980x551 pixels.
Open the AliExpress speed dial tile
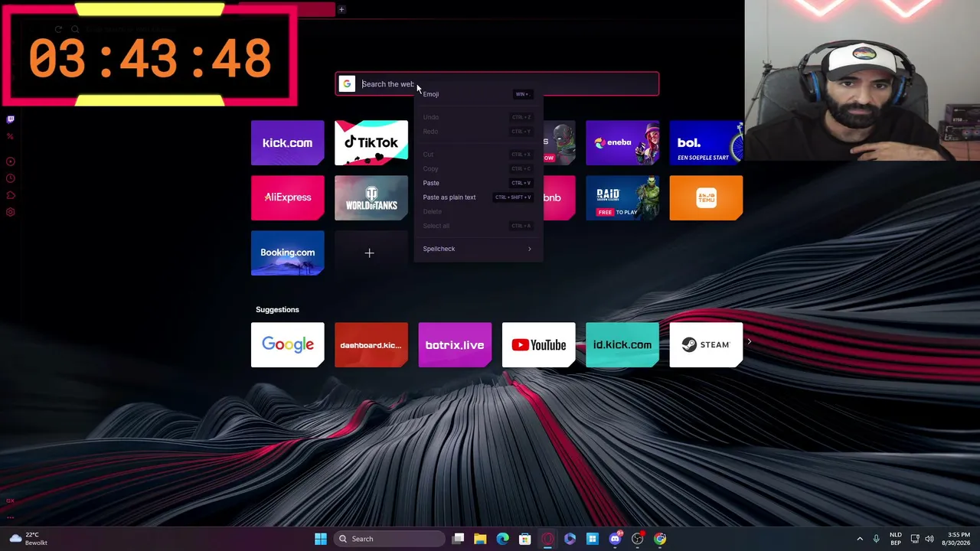point(287,197)
